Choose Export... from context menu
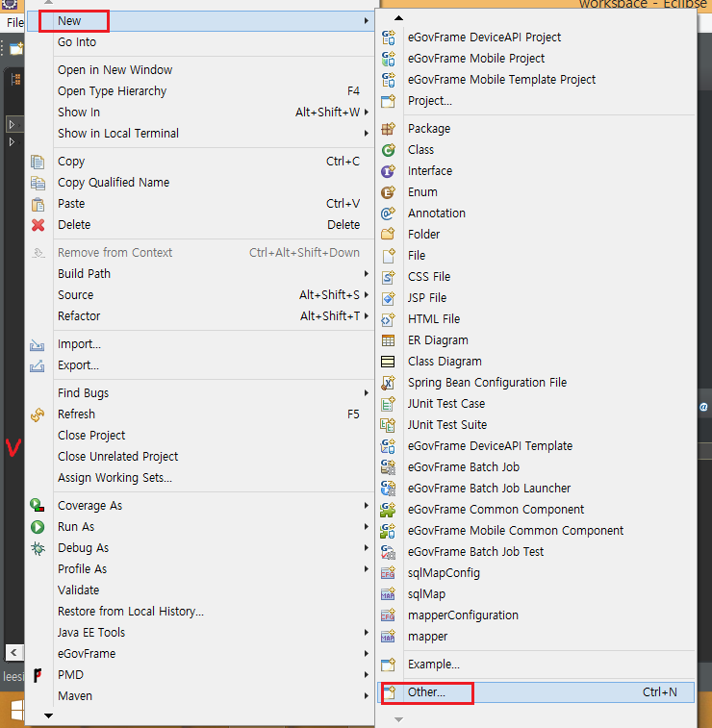This screenshot has width=712, height=728. point(201,365)
